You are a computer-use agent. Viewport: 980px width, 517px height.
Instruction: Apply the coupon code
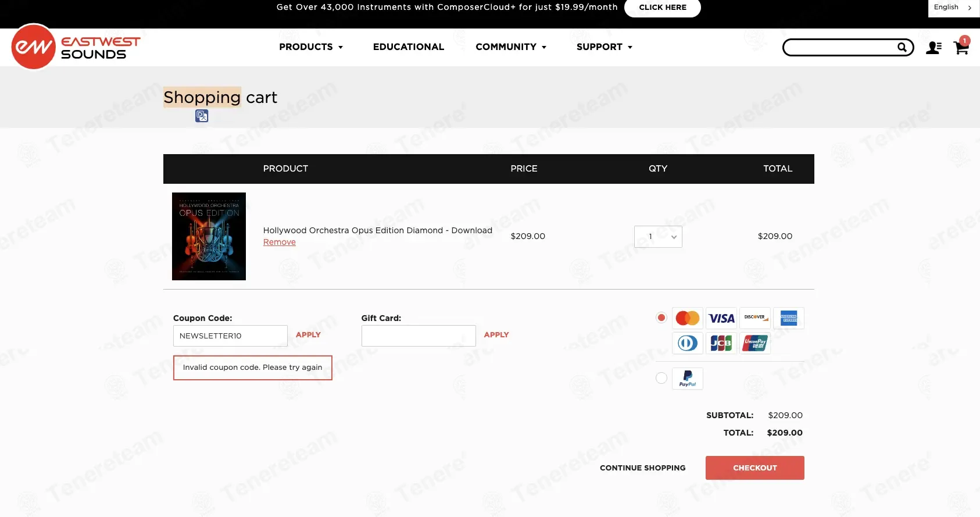308,335
